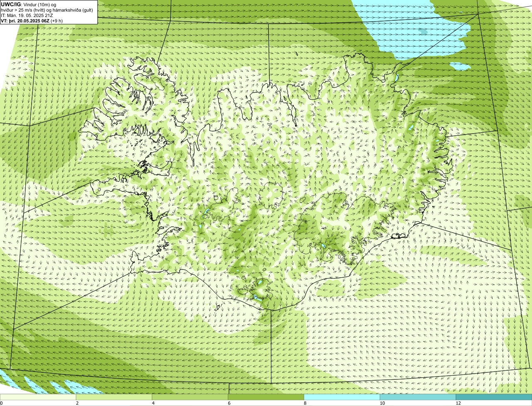Click the legend scale label '4'

tap(153, 403)
